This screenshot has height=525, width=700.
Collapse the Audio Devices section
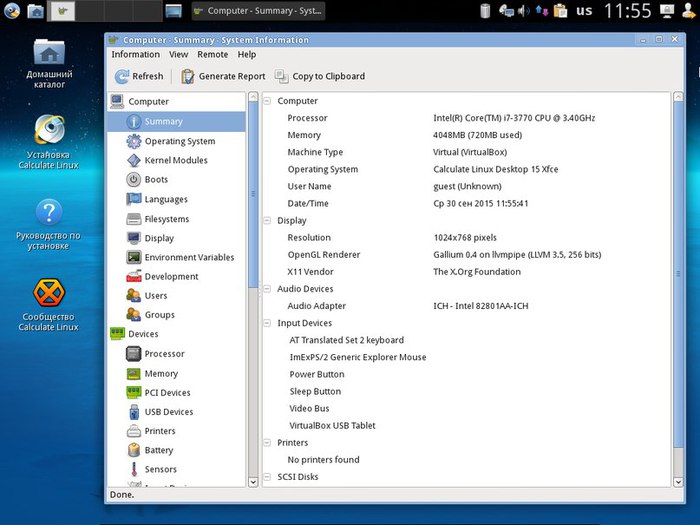point(267,289)
